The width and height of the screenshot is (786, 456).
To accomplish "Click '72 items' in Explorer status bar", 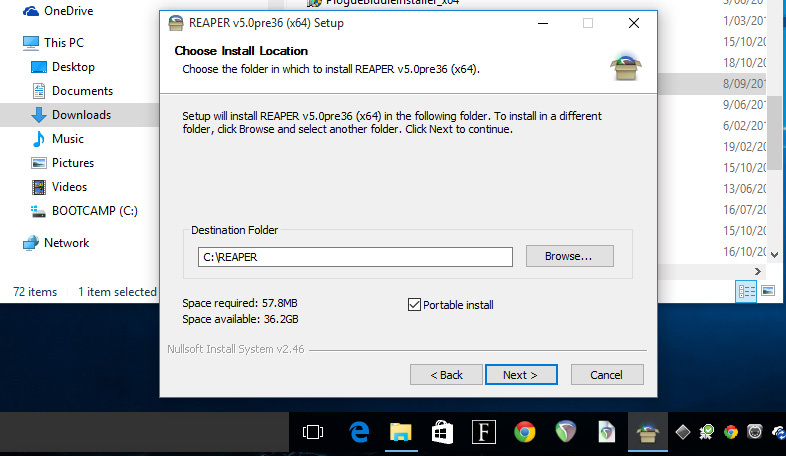I will (35, 292).
